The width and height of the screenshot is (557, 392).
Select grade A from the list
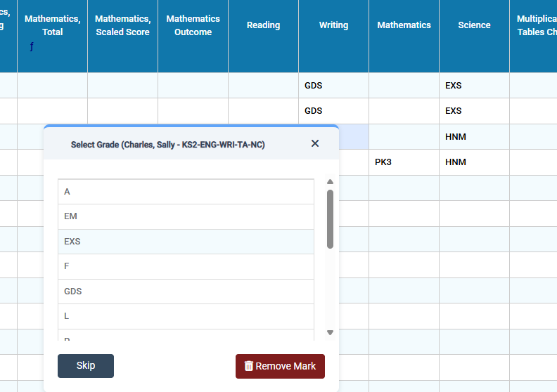pyautogui.click(x=186, y=192)
